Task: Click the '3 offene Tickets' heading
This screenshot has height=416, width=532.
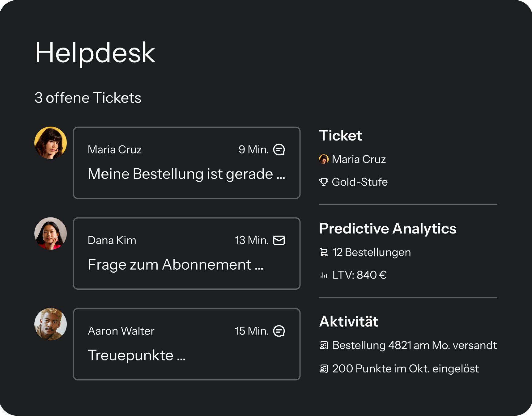Action: coord(88,98)
